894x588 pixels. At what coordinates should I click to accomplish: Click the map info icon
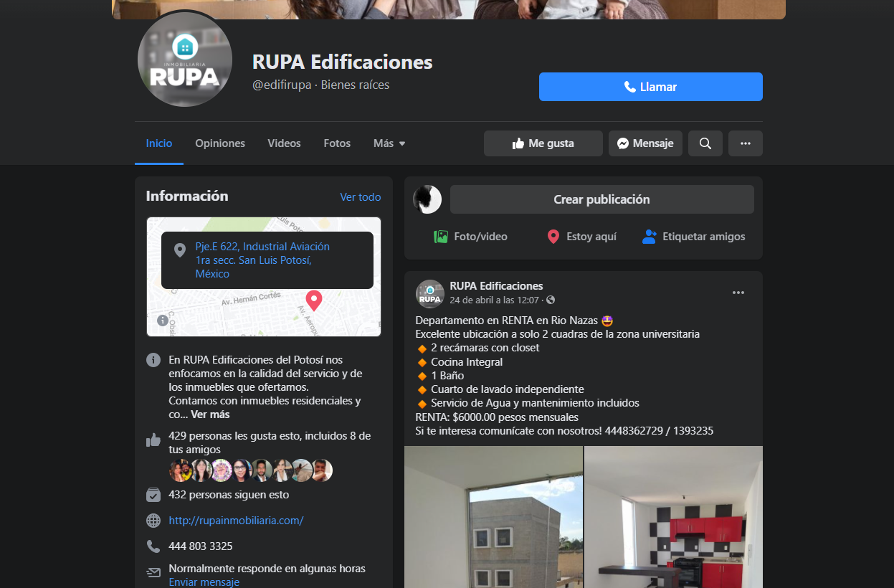tap(163, 320)
